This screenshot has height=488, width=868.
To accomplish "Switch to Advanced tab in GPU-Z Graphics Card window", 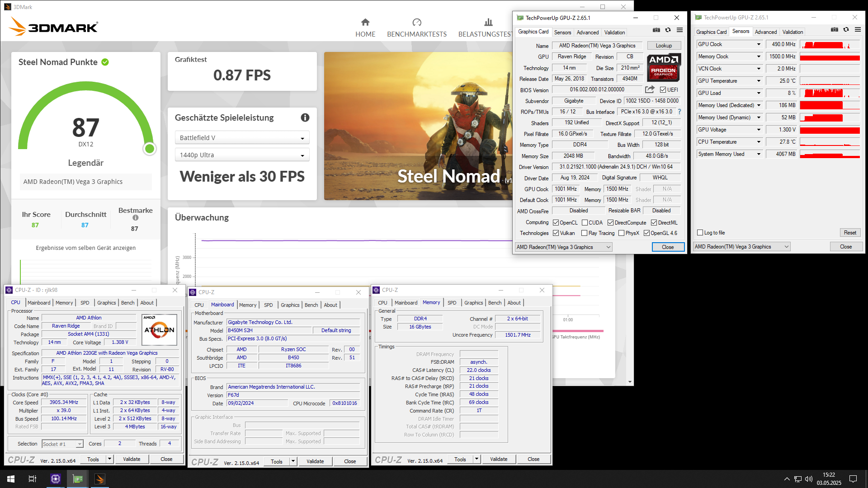I will tap(587, 33).
